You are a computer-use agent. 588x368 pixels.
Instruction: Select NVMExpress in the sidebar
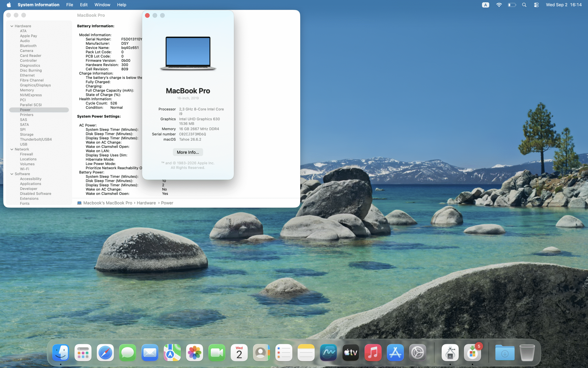[31, 95]
